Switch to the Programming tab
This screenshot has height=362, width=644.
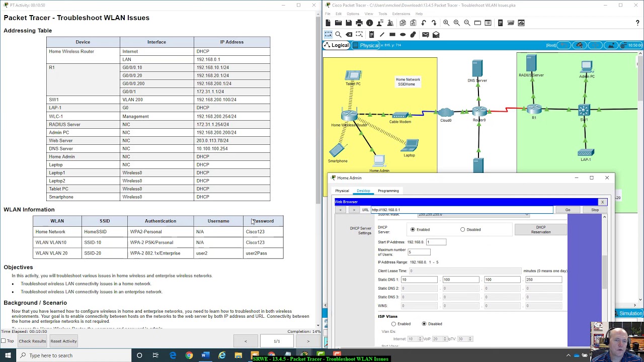[x=388, y=191]
